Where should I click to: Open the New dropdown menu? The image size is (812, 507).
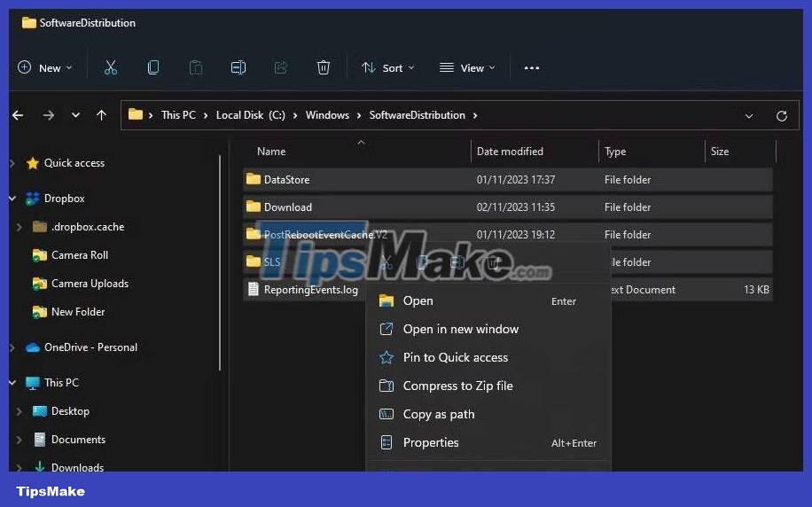45,68
